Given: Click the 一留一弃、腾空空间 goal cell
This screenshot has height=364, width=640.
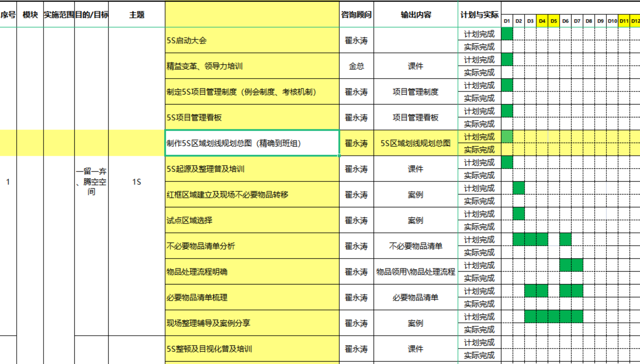Looking at the screenshot, I should pos(91,182).
